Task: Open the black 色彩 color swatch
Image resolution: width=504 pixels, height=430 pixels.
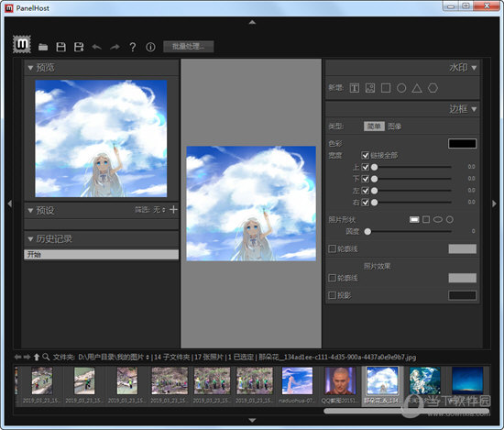Action: [462, 143]
